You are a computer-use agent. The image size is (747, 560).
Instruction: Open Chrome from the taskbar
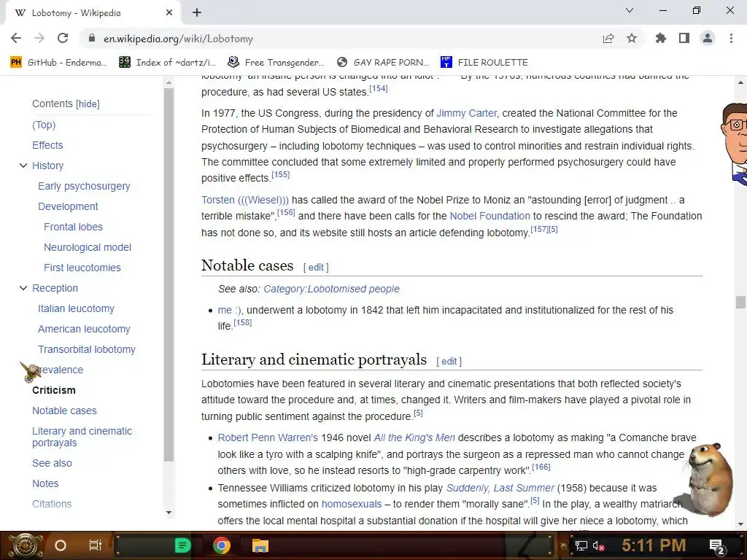[x=222, y=545]
